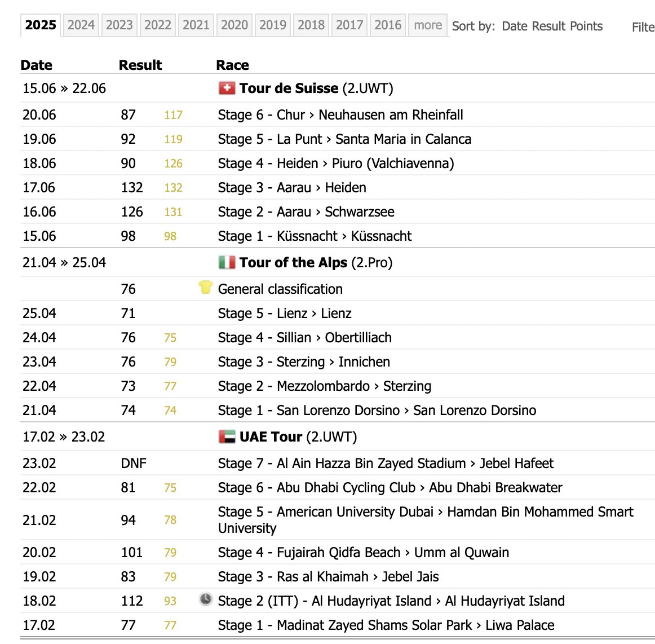Click GC position 93 on the 18.02 row

tap(170, 601)
